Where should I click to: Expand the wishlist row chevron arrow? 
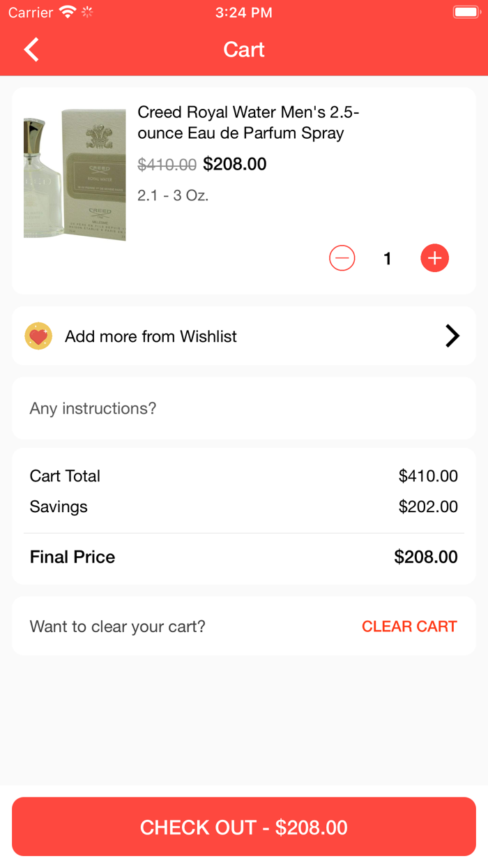coord(452,336)
